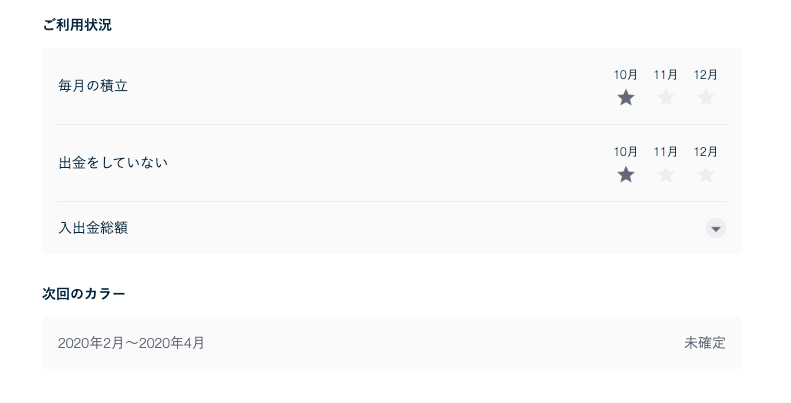The height and width of the screenshot is (403, 791).
Task: Expand the 入出金総額 dropdown arrow
Action: (715, 228)
